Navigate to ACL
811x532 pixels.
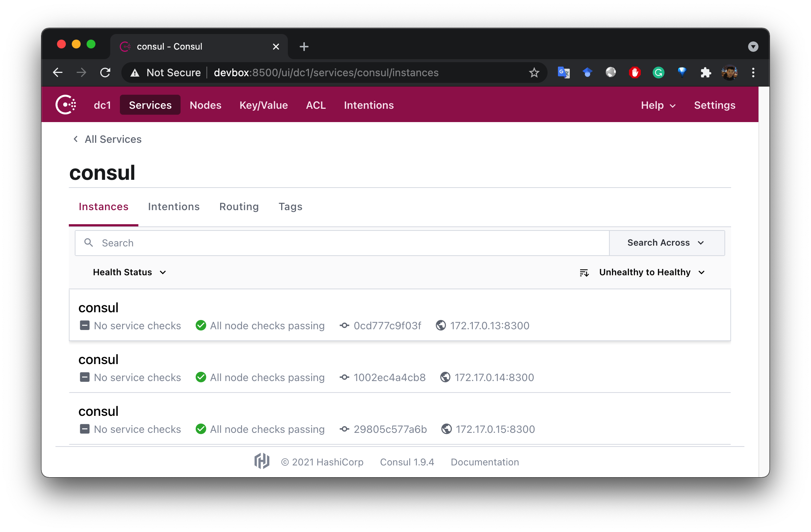(316, 105)
